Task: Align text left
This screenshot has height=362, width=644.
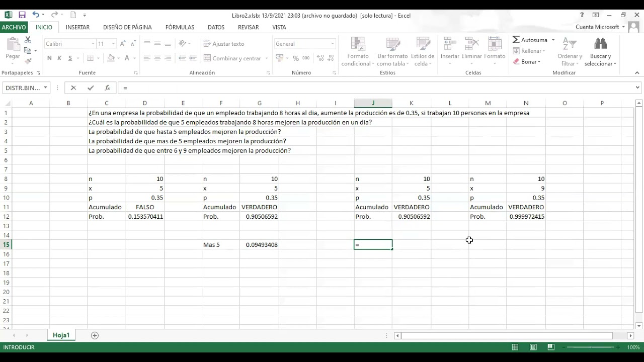Action: tap(147, 58)
